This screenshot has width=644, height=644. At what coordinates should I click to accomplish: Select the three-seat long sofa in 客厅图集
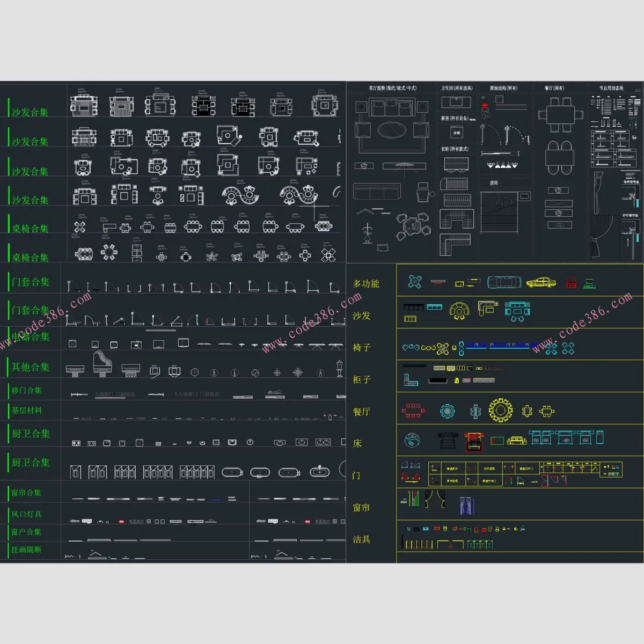(x=377, y=192)
